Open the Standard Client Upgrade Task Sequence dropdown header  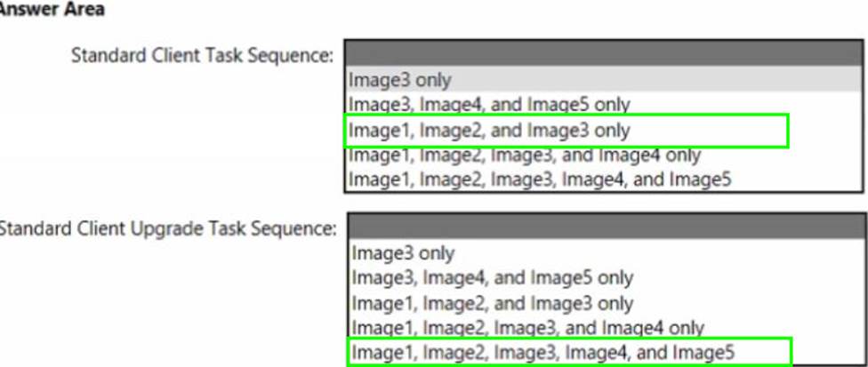tap(605, 226)
